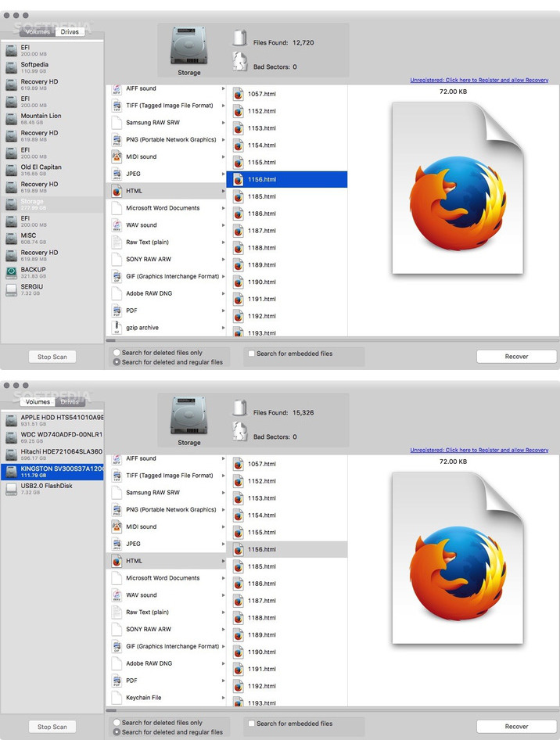560x740 pixels.
Task: Select 'Search for deleted files only' in top window
Action: click(x=117, y=353)
